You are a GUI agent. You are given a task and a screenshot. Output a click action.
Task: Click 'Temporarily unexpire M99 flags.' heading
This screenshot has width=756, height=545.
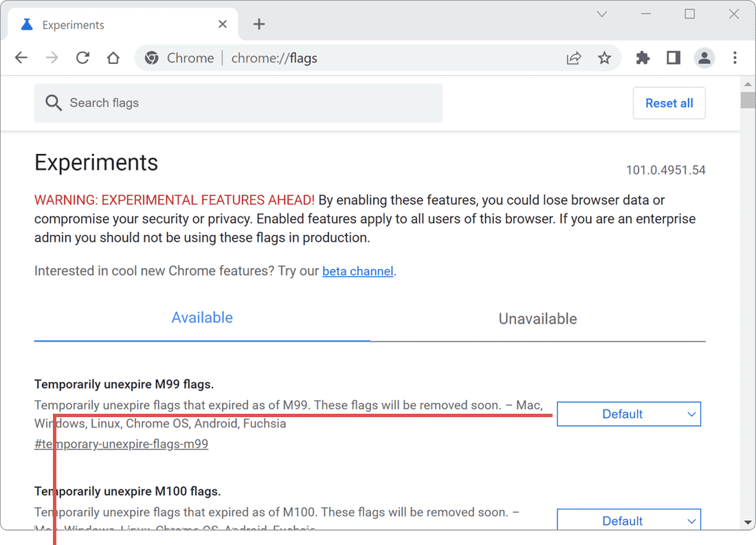tap(124, 384)
